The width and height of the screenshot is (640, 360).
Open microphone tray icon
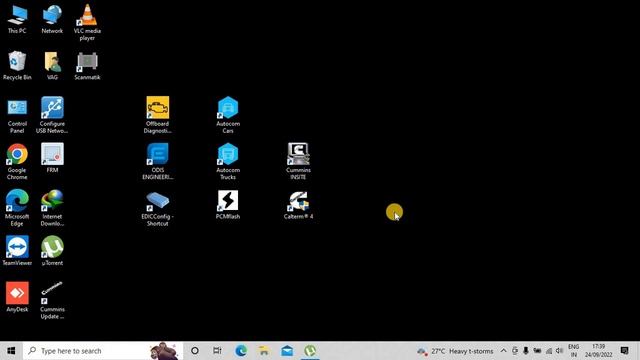[526, 351]
